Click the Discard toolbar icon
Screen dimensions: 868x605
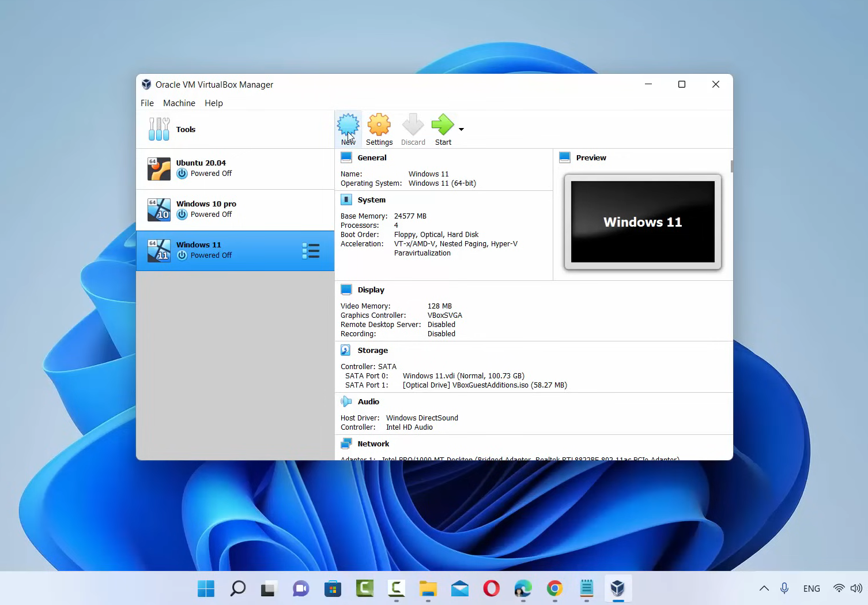pyautogui.click(x=413, y=125)
